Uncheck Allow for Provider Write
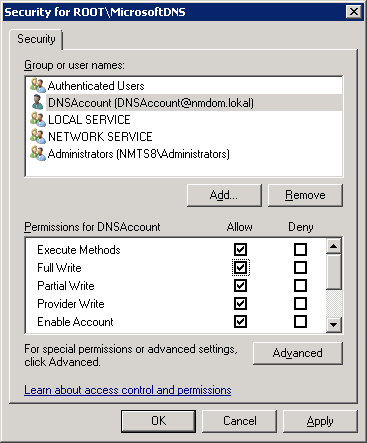The height and width of the screenshot is (443, 367). [x=240, y=303]
